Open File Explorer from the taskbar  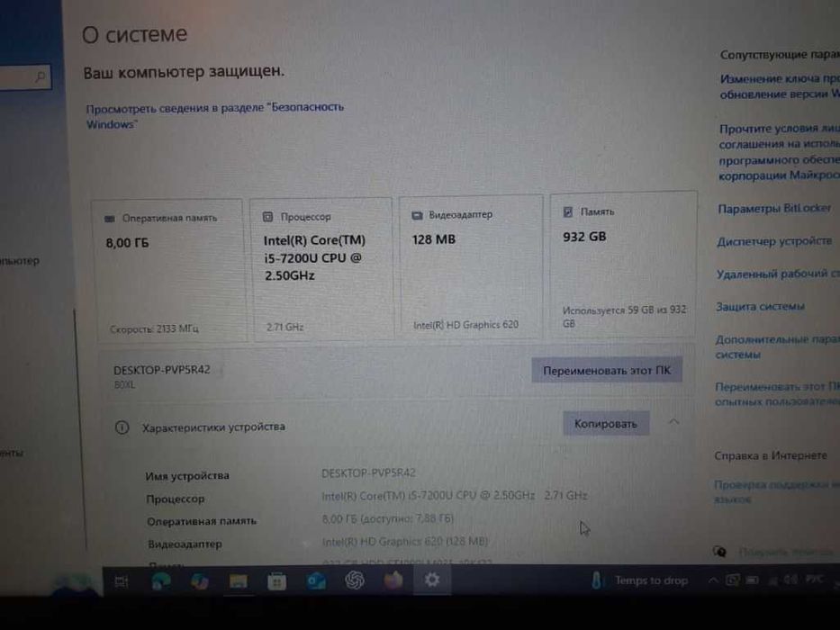(239, 581)
